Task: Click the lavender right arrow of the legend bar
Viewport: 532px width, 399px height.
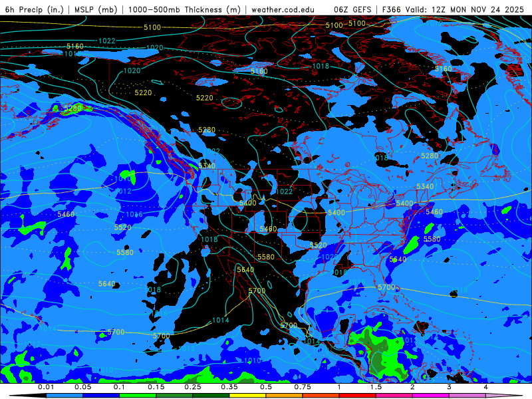Action: 504,396
